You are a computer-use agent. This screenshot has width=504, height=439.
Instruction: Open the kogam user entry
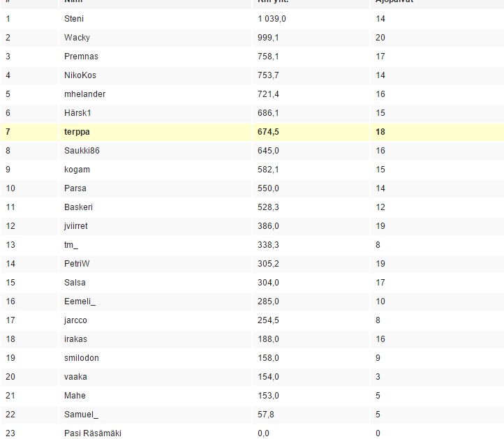[x=77, y=170]
